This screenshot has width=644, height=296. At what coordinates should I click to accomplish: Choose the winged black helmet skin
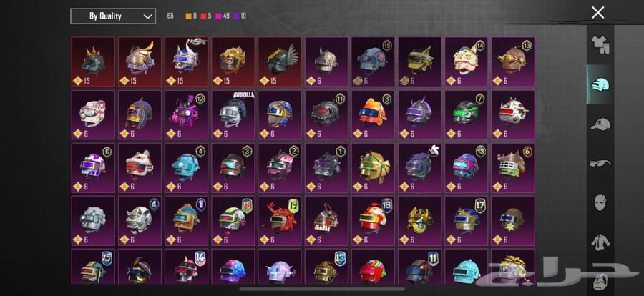coord(280,61)
